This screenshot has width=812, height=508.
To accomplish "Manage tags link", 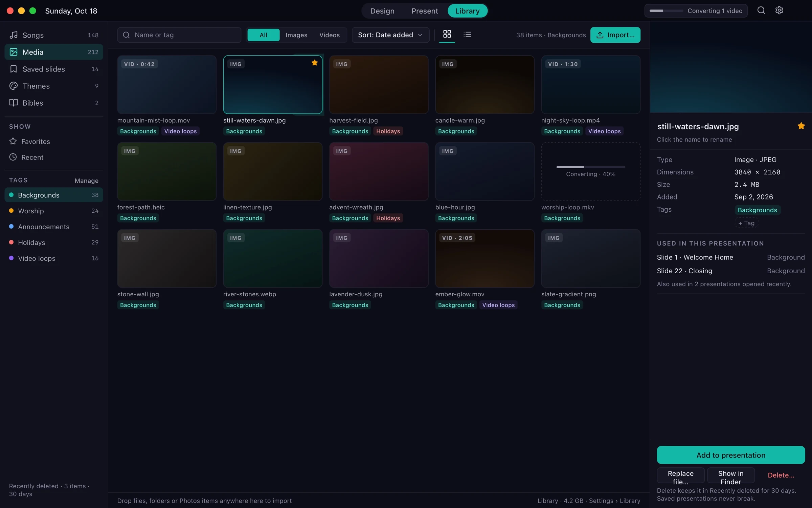I will pos(87,181).
